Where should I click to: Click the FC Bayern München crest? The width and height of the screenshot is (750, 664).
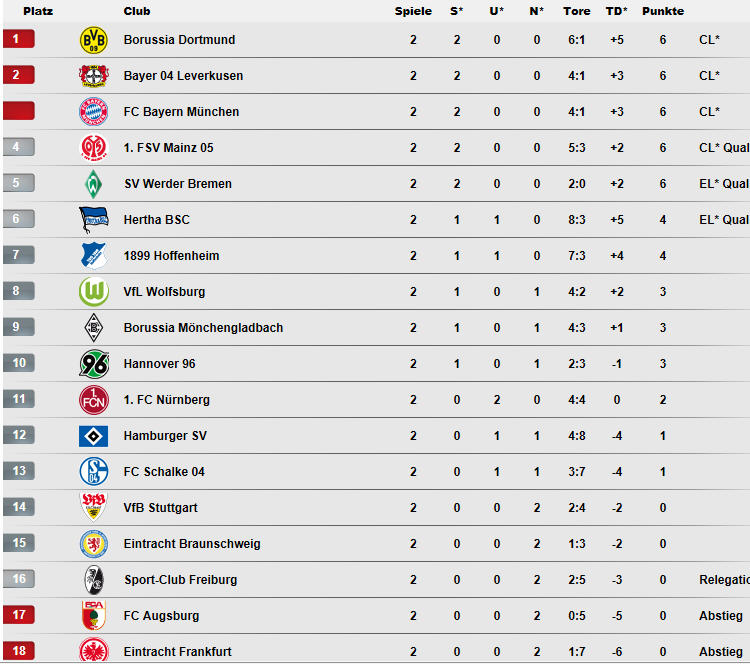coord(93,112)
